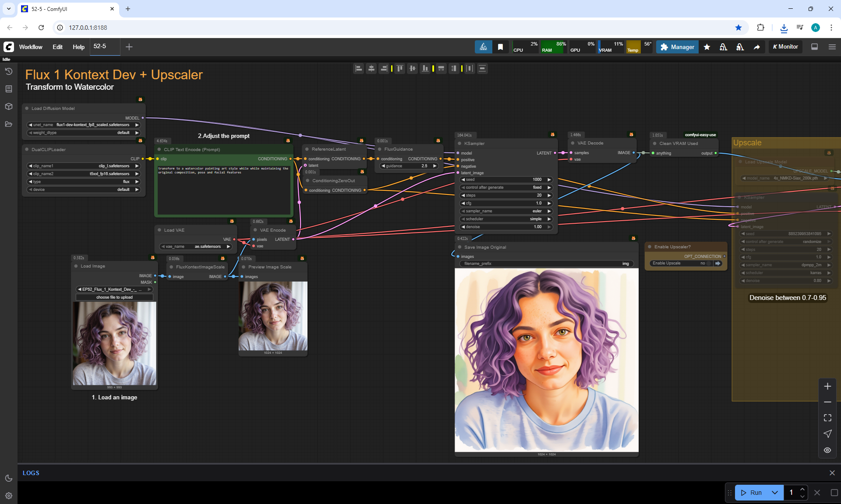
Task: Click the fit view icon on canvas
Action: [x=827, y=418]
